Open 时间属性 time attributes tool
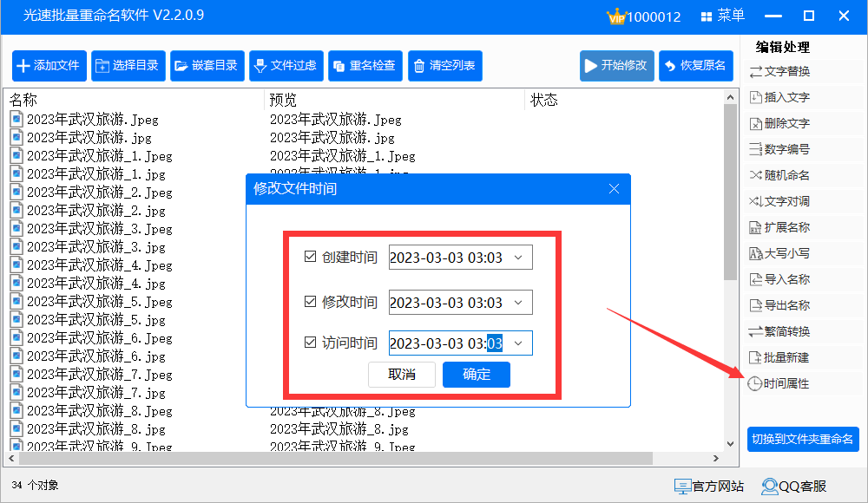The image size is (868, 503). point(779,383)
